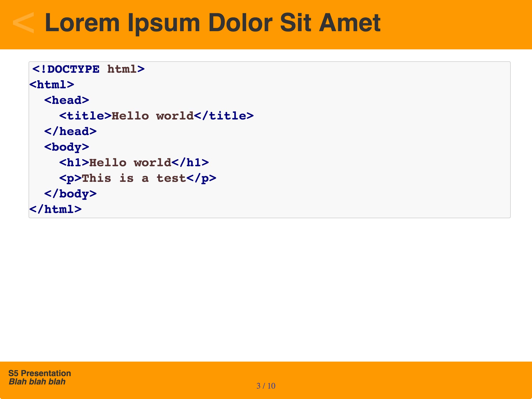Click the closing h1 tag

click(190, 163)
